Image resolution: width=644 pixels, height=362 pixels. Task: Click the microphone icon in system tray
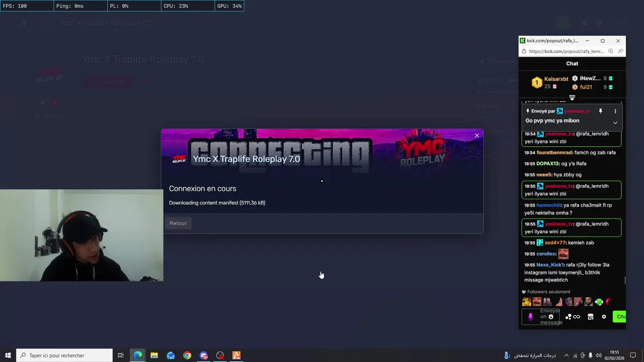(590, 355)
